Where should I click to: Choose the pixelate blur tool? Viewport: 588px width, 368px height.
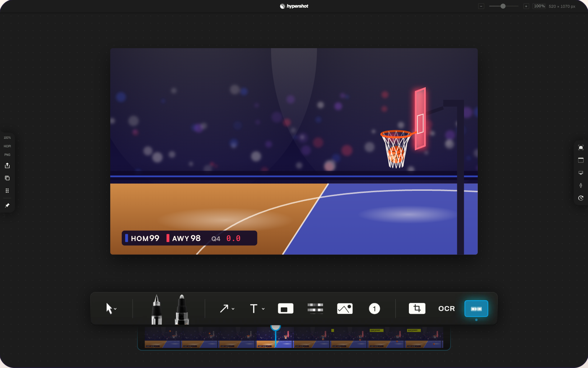[315, 308]
